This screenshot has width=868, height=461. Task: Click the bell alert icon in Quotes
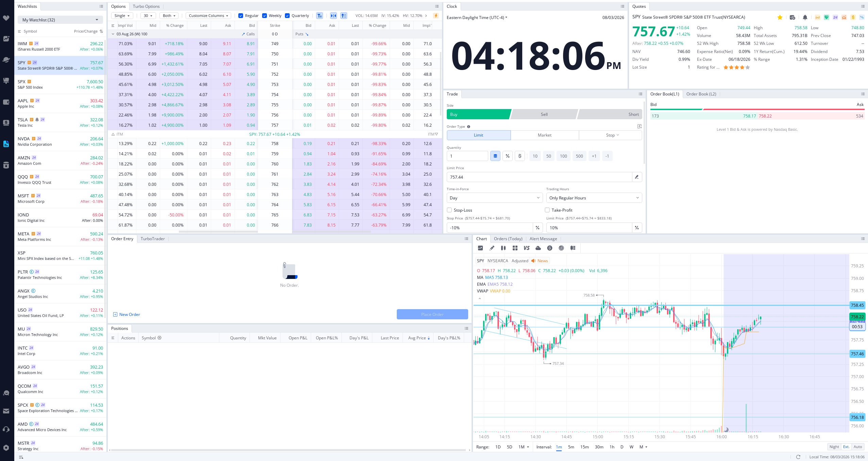[805, 17]
